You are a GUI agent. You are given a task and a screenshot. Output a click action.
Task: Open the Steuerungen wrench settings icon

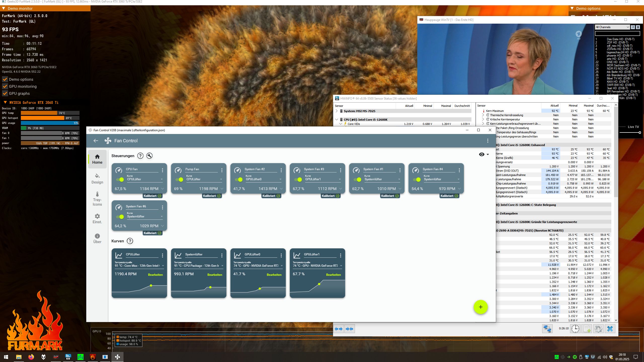pyautogui.click(x=149, y=156)
